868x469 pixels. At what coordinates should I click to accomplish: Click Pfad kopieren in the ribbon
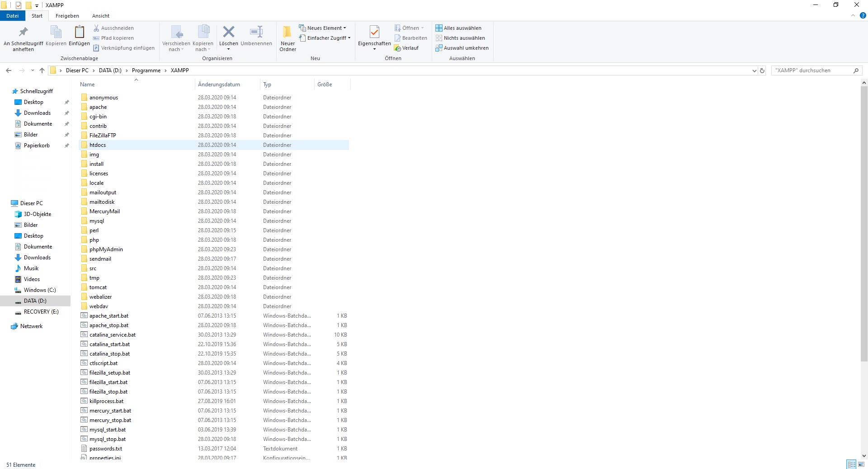click(x=113, y=38)
